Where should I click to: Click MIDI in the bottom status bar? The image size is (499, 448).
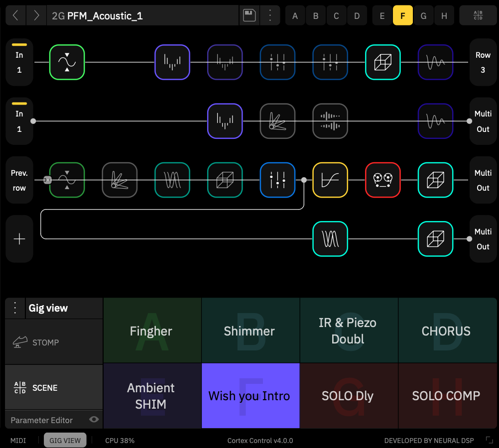(x=18, y=440)
